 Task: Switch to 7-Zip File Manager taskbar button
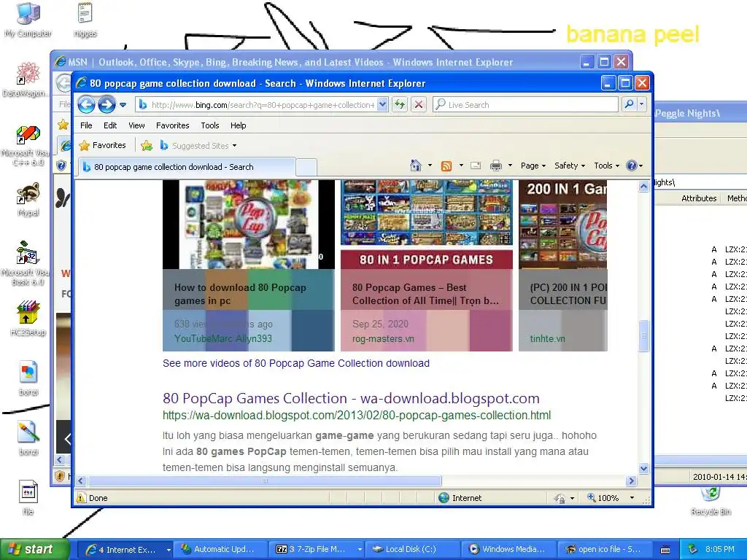(318, 549)
